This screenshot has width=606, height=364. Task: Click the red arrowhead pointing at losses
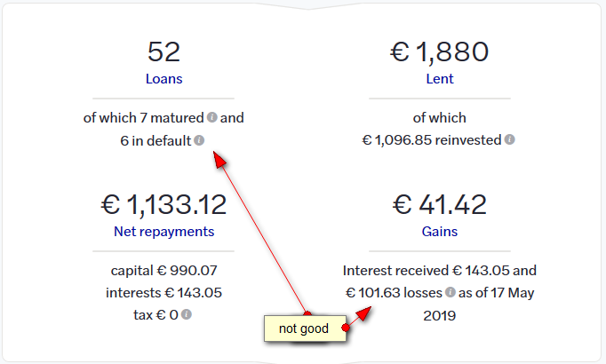pos(363,313)
